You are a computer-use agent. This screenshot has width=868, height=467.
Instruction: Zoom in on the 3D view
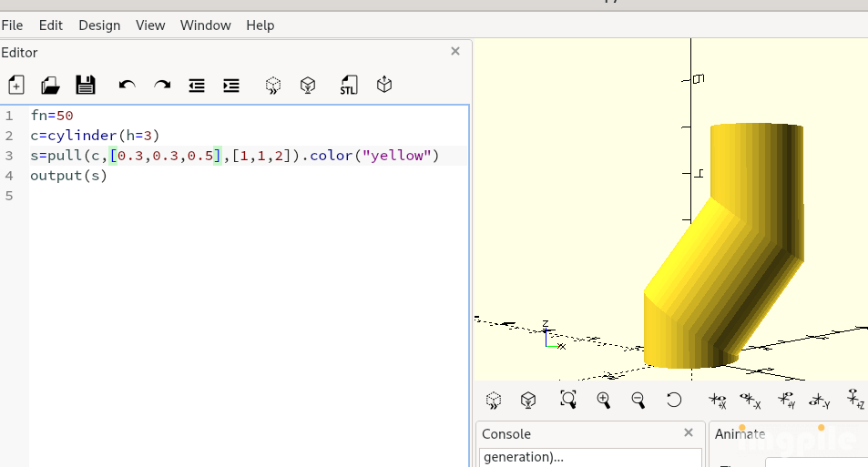point(603,400)
